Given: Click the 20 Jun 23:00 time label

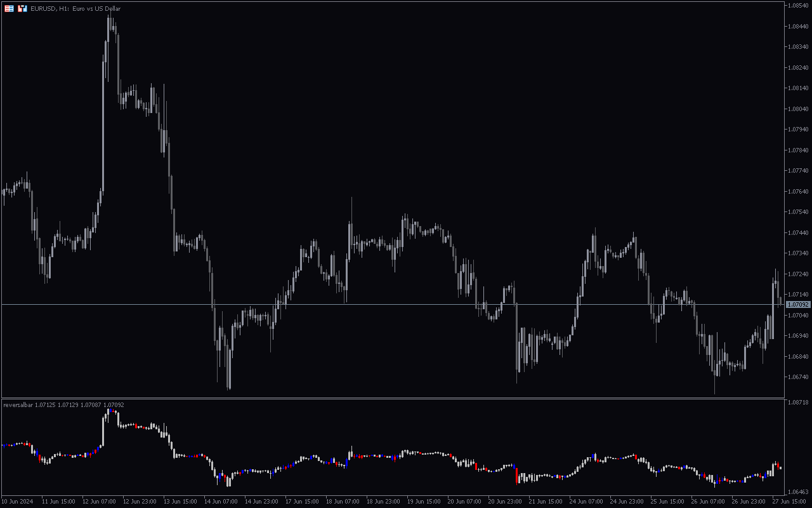Looking at the screenshot, I should point(505,502).
